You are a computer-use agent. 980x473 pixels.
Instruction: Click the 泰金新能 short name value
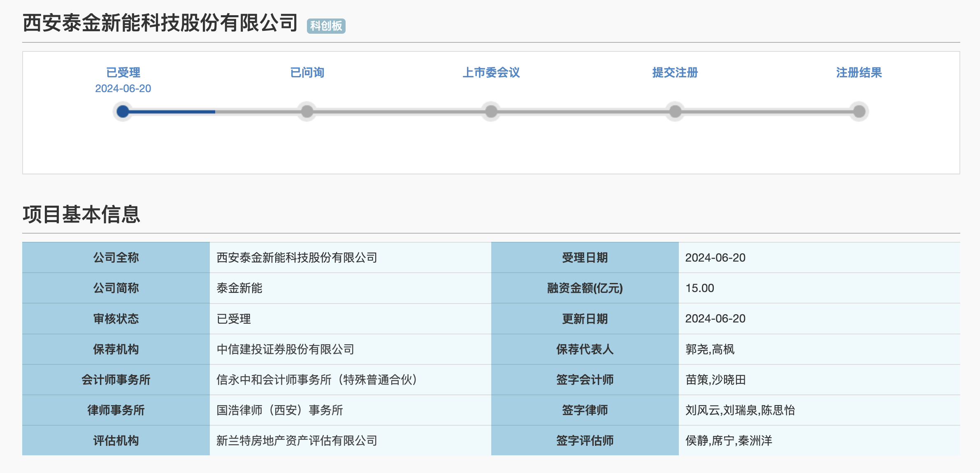(x=239, y=288)
